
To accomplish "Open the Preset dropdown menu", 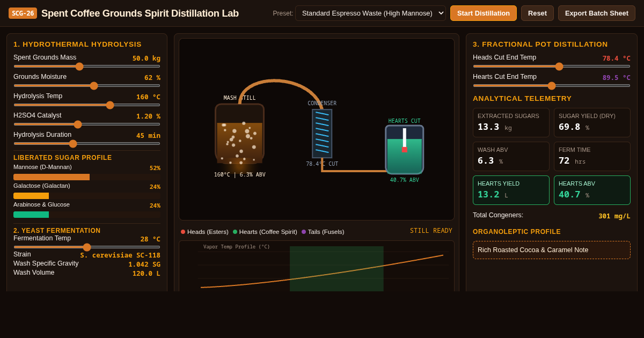I will point(370,13).
